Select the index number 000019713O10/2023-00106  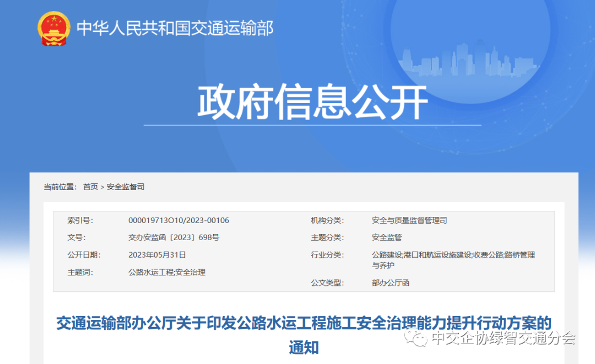click(178, 221)
